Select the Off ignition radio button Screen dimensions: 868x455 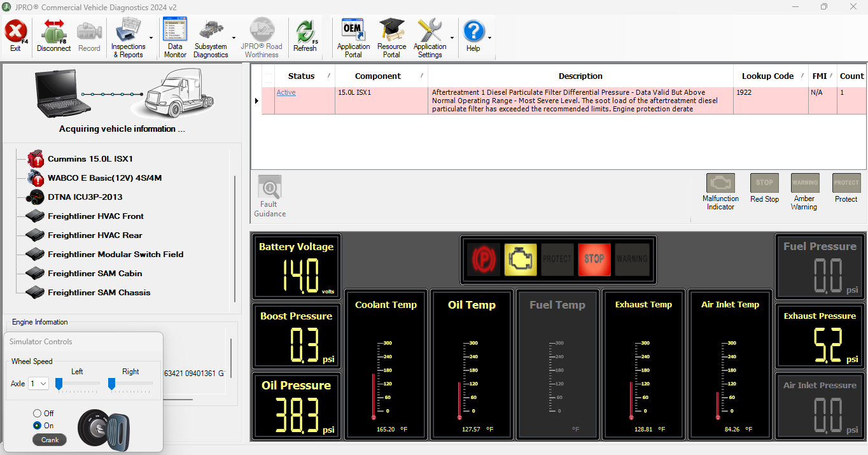point(38,414)
